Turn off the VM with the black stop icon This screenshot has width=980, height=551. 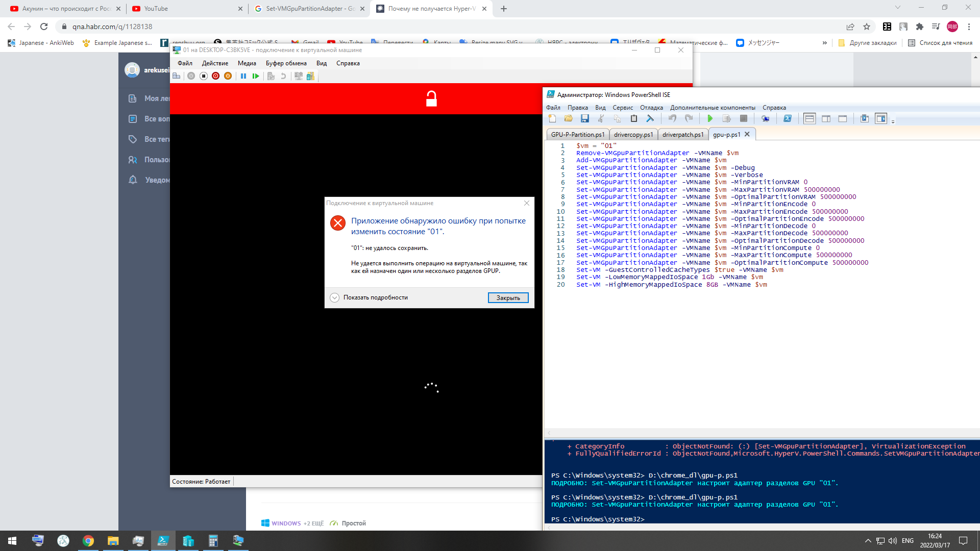pos(203,76)
